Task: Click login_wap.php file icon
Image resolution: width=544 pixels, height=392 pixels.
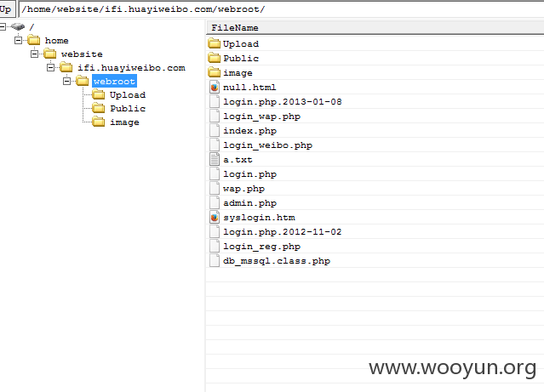Action: (215, 116)
